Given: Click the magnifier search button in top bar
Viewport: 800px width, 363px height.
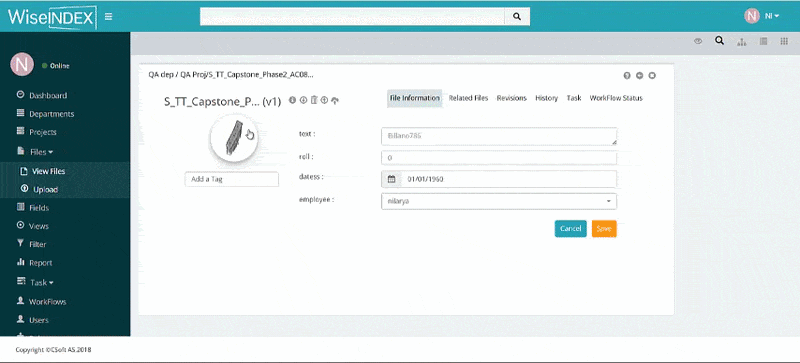Looking at the screenshot, I should (517, 16).
